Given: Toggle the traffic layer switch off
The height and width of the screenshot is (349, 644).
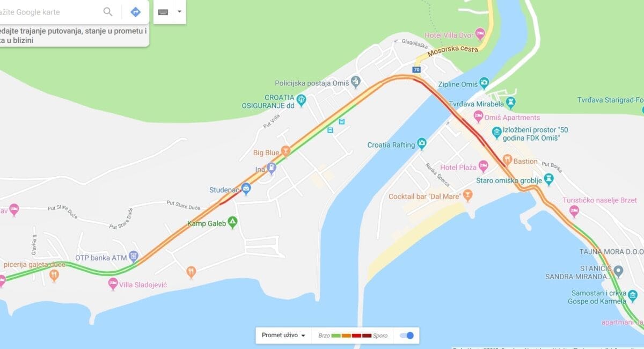Looking at the screenshot, I should click(407, 336).
